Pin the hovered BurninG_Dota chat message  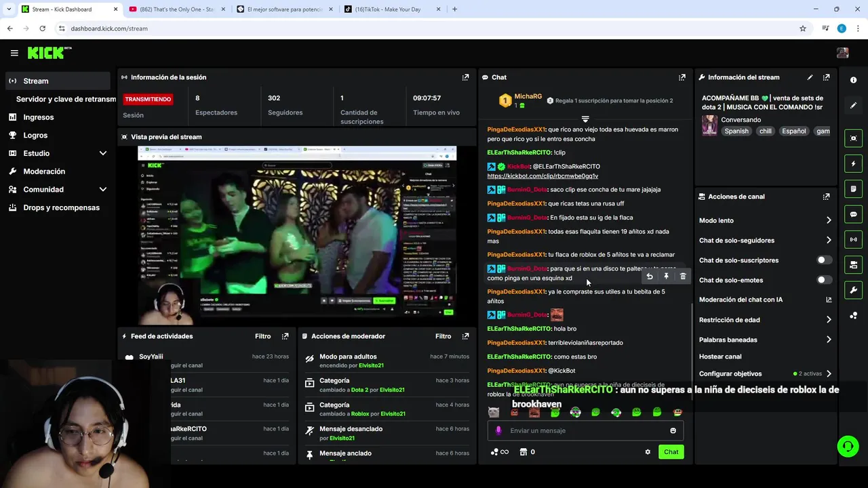pyautogui.click(x=666, y=277)
